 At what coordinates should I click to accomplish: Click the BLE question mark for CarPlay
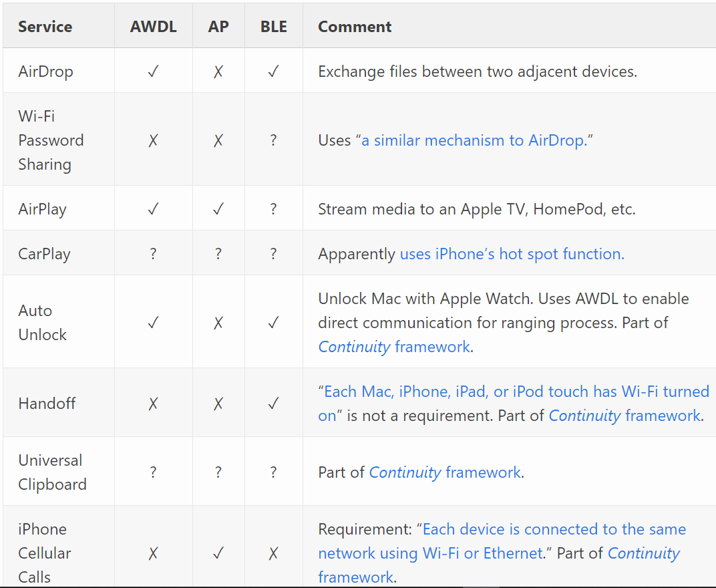(x=273, y=254)
